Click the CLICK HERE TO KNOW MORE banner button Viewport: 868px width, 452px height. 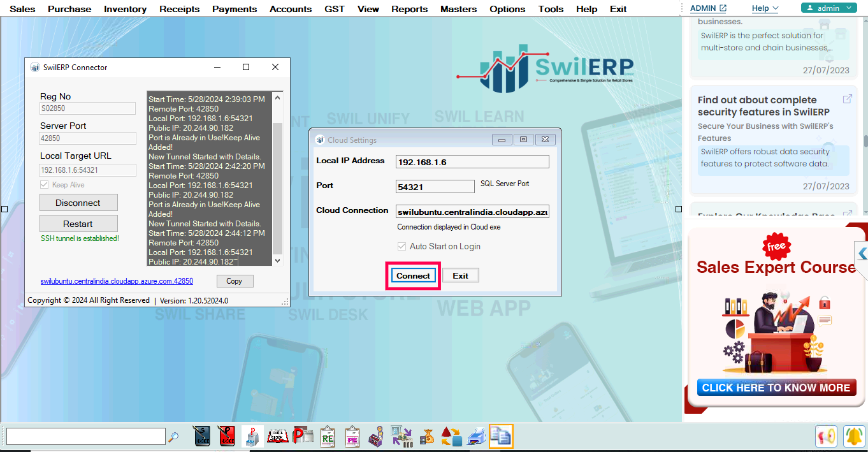coord(776,388)
